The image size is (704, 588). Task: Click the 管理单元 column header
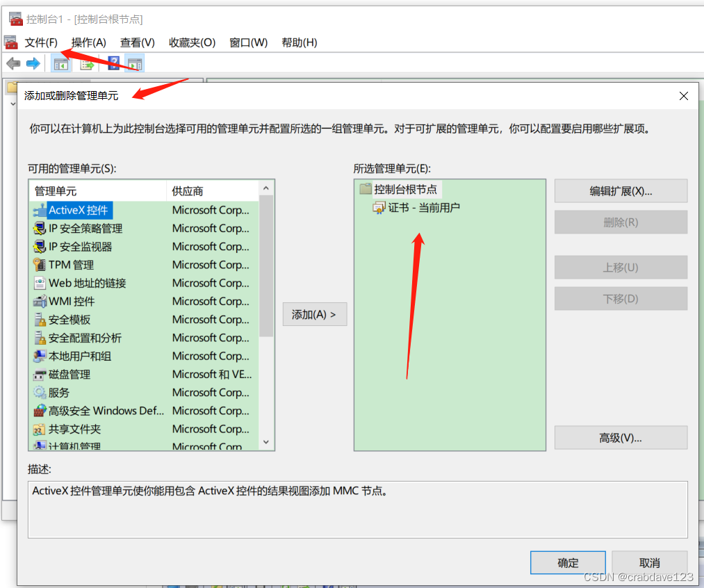click(98, 191)
